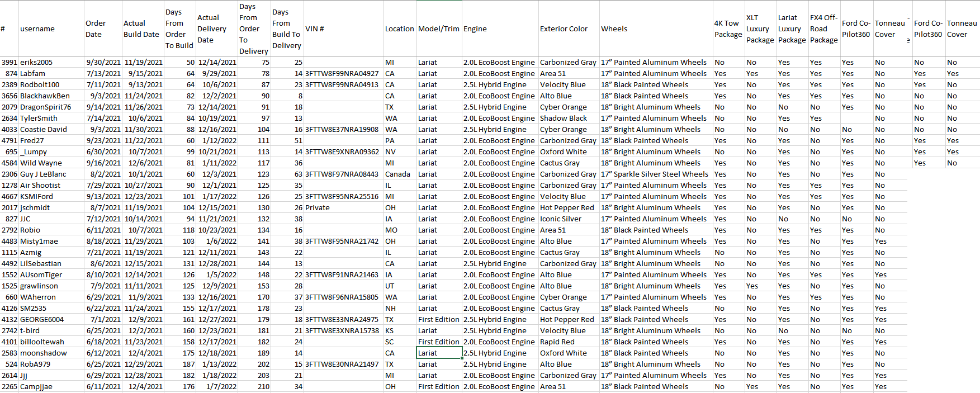Select the moonshadow username cell

pyautogui.click(x=51, y=353)
